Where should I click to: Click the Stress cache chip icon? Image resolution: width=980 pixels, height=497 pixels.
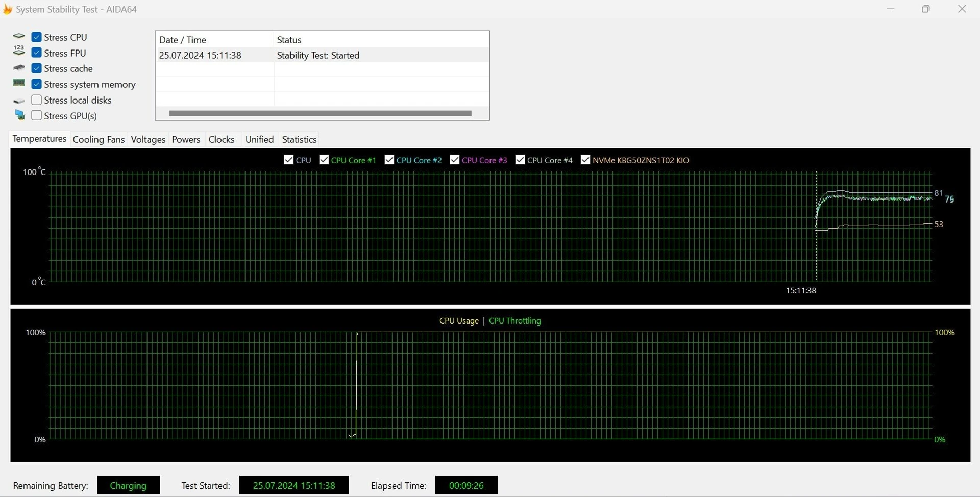(x=19, y=68)
